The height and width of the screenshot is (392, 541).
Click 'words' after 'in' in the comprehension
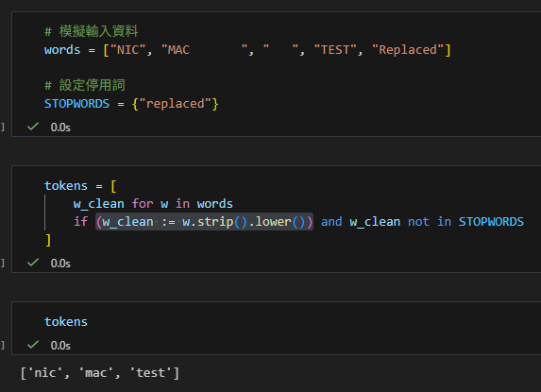tap(214, 204)
